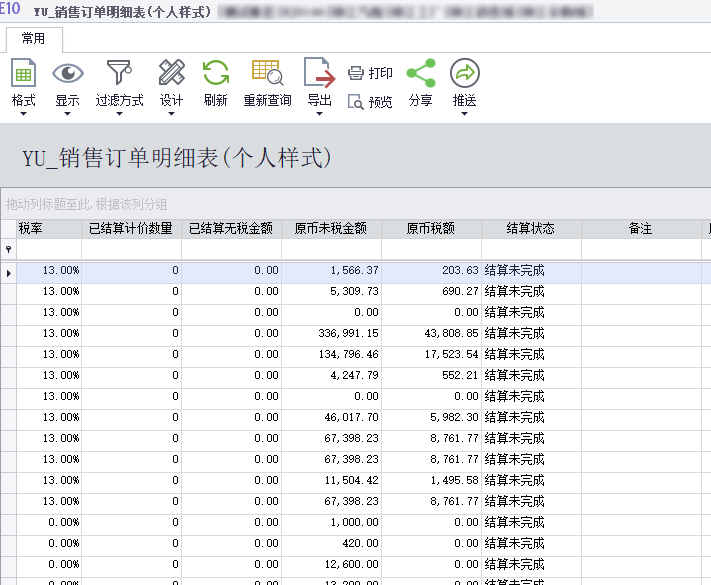Sort by 备注 column header
Image resolution: width=711 pixels, height=585 pixels.
click(641, 229)
